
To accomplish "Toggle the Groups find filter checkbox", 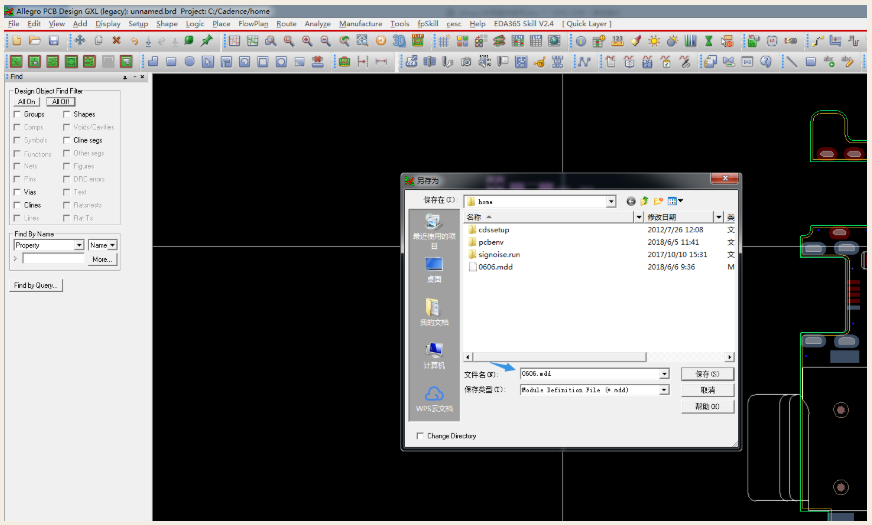I will (x=17, y=114).
